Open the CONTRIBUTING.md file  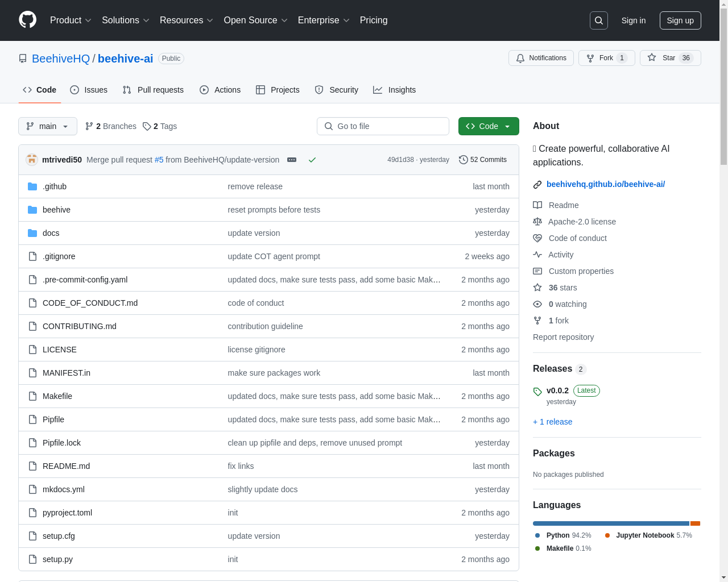[80, 326]
